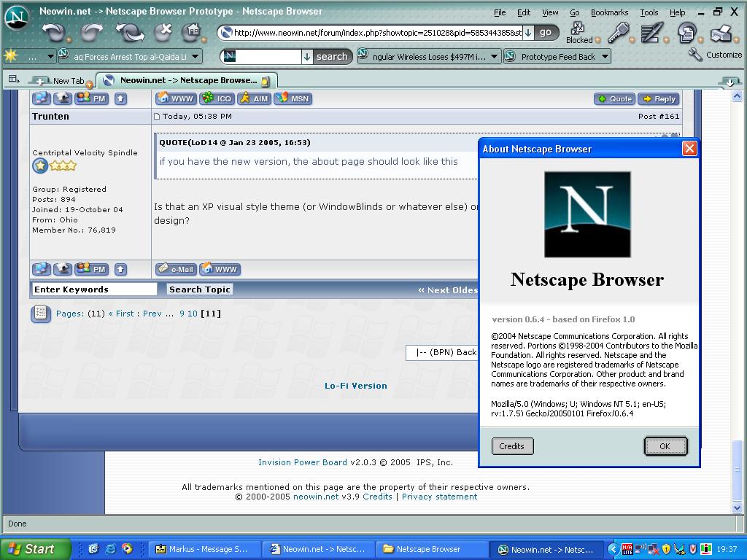This screenshot has width=747, height=560.
Task: Click the AIM button in the top post
Action: [x=255, y=98]
